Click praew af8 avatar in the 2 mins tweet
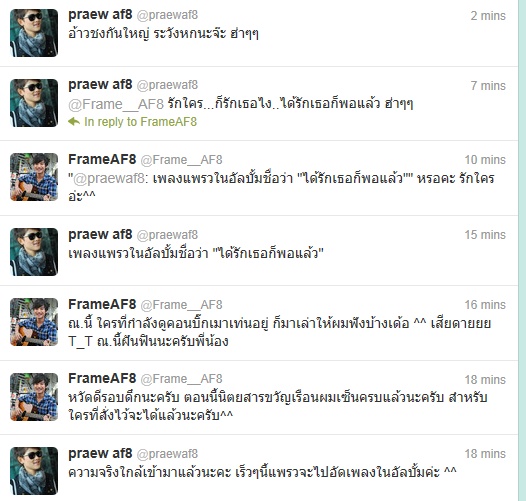Viewport: 526px width, 501px height. click(34, 33)
